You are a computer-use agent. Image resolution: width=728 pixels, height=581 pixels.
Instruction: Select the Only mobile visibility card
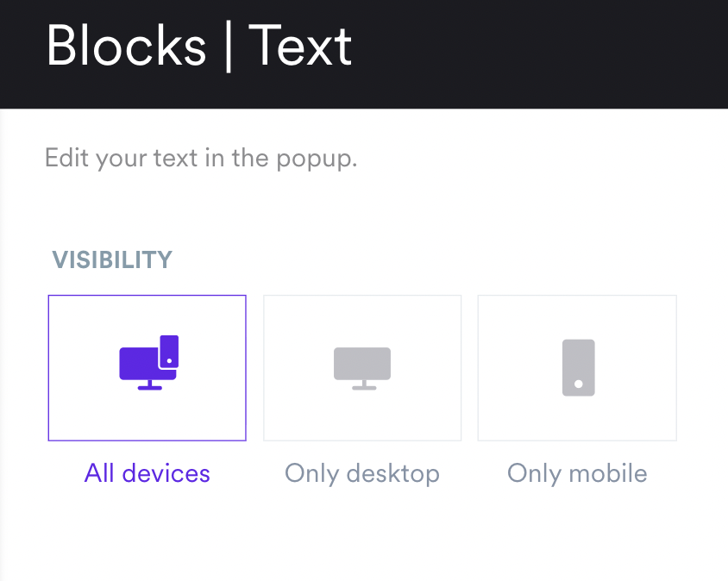pos(577,405)
